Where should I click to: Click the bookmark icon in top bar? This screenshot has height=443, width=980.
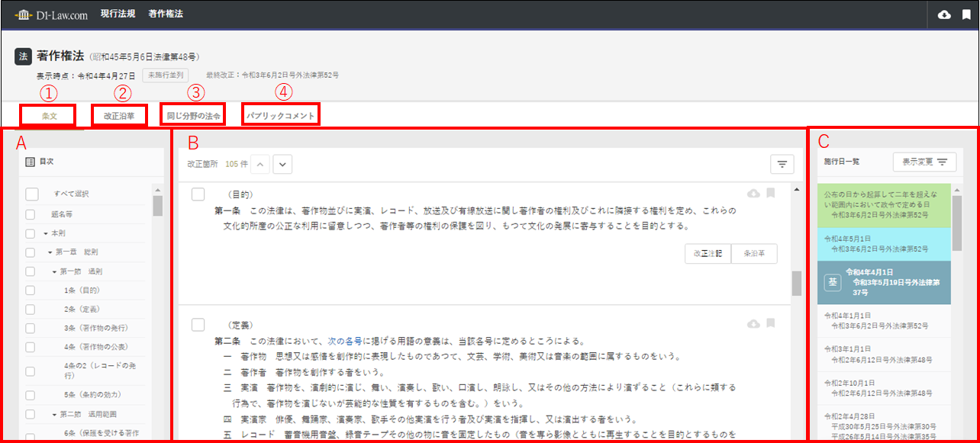(x=965, y=14)
